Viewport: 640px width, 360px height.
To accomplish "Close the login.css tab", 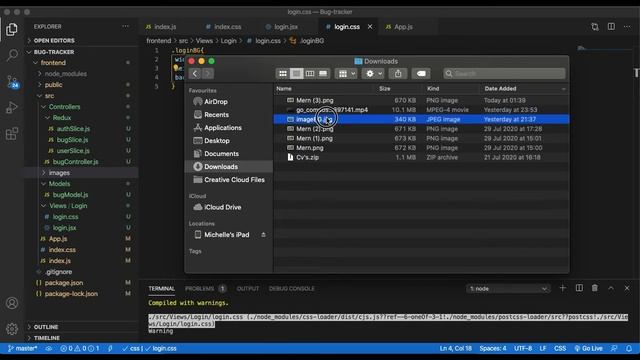I will (x=370, y=27).
